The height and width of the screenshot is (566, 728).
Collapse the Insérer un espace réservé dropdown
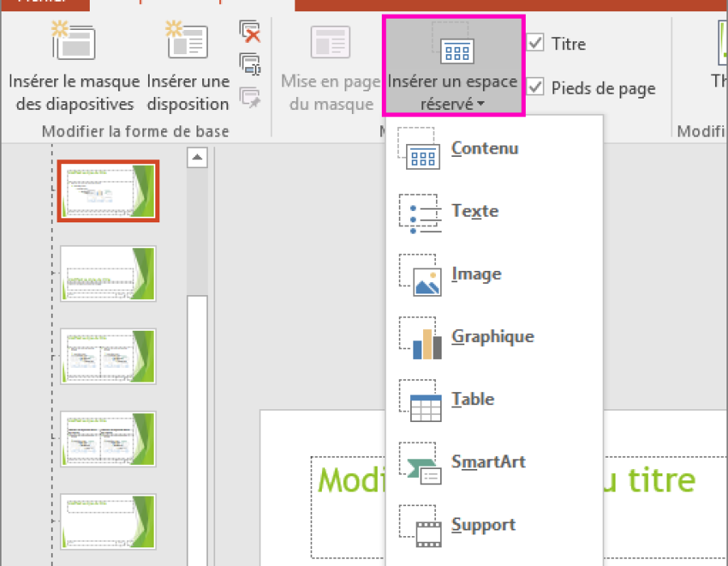(453, 65)
